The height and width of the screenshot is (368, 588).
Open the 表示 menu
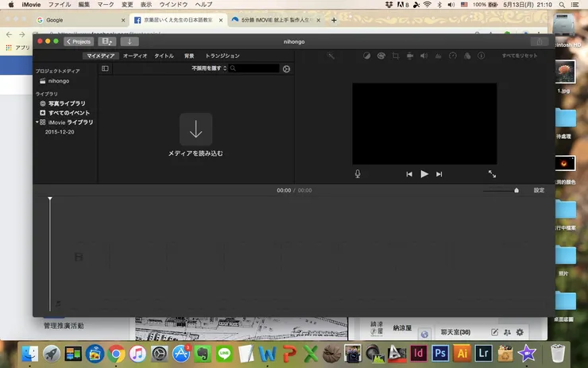pos(146,5)
